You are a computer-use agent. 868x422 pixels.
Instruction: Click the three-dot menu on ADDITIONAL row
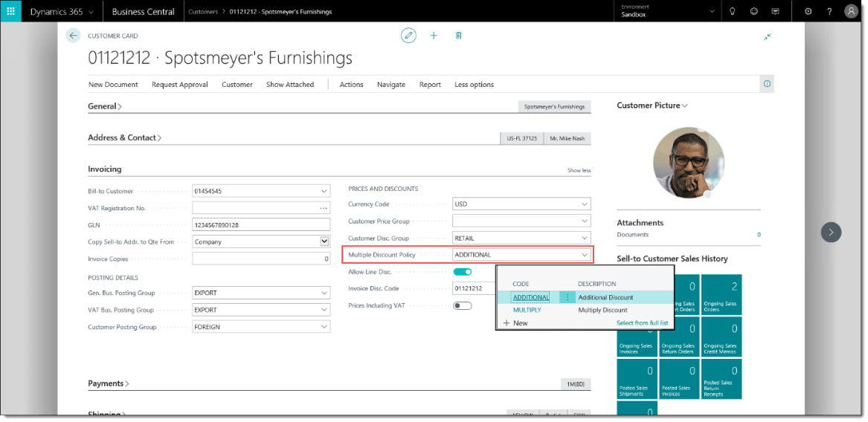pos(568,297)
